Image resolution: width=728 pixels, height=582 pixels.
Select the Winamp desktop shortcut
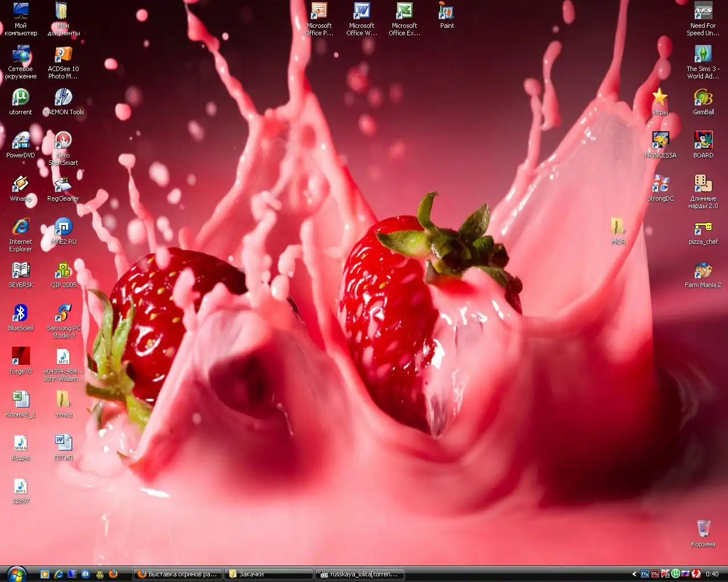pos(20,185)
